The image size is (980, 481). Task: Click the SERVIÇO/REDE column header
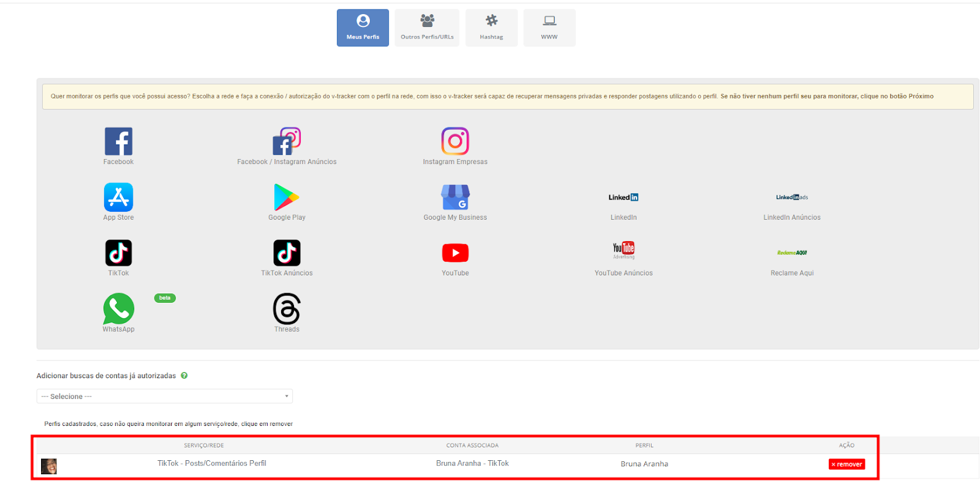tap(204, 446)
